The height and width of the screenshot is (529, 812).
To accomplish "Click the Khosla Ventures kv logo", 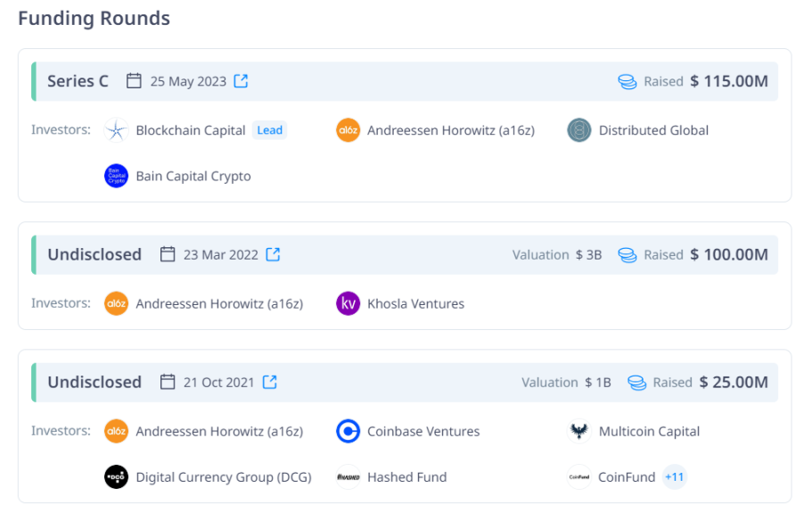I will 348,303.
